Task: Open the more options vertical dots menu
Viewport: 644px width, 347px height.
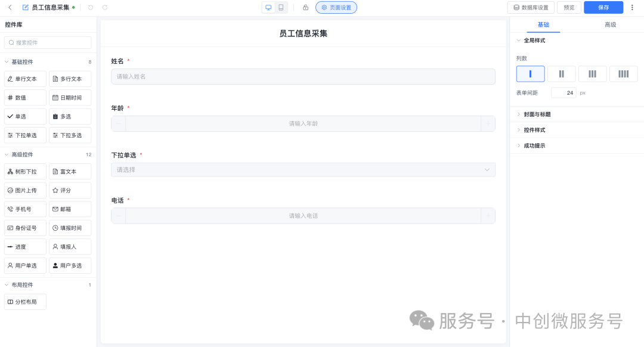Action: click(x=632, y=7)
